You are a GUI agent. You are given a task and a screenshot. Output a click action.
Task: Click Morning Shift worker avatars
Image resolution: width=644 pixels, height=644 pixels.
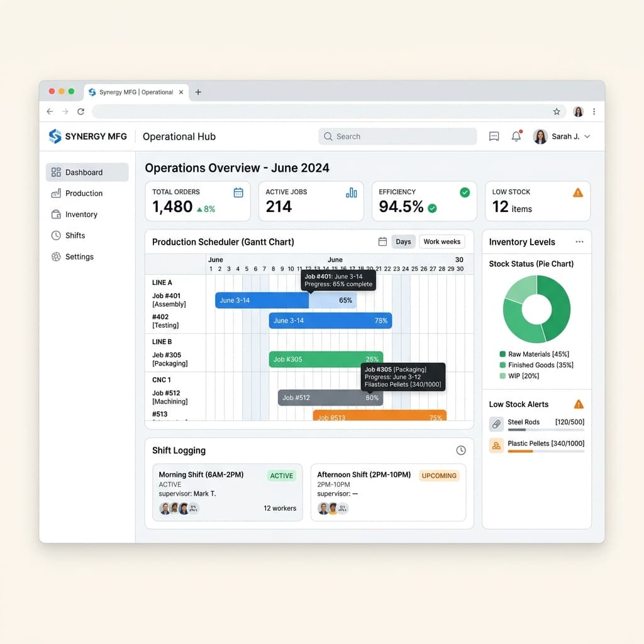pos(179,508)
